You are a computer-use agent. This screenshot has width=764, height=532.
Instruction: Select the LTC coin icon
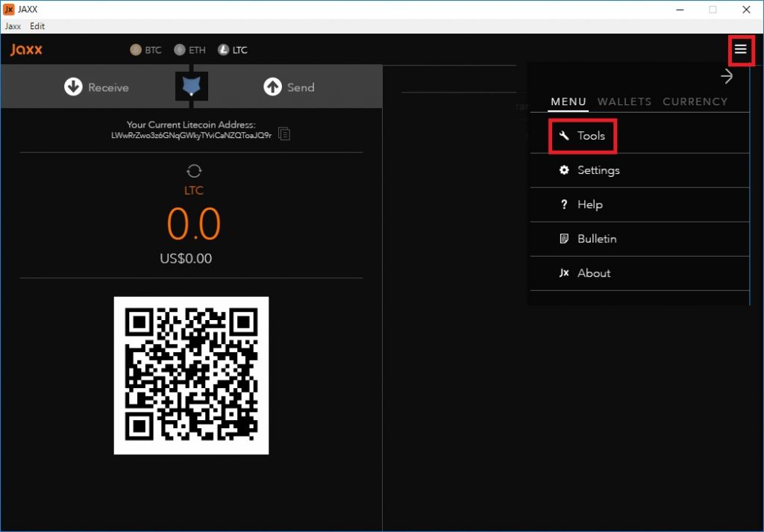click(x=223, y=50)
